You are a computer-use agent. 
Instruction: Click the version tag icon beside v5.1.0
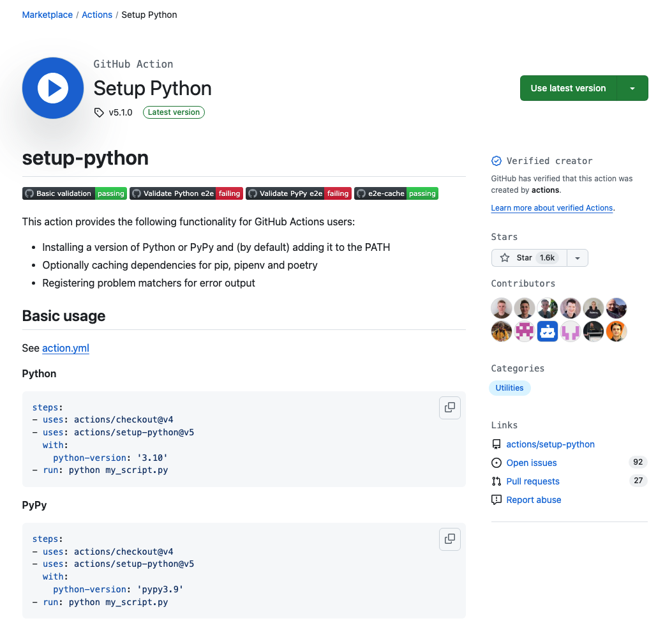(x=99, y=112)
